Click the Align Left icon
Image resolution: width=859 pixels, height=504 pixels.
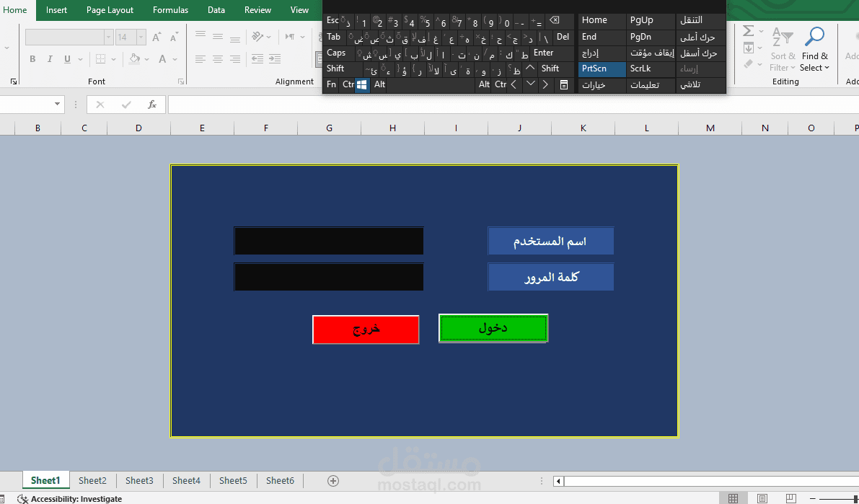[201, 58]
